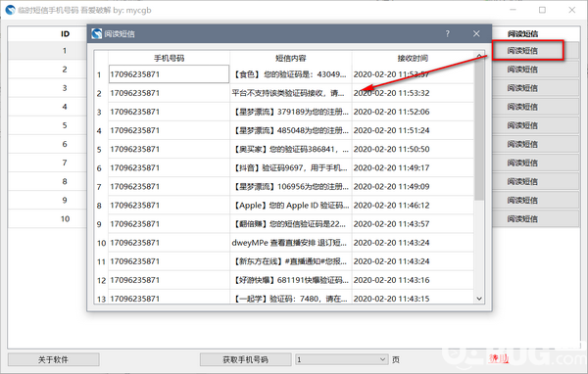Open the 关于软件 button
Viewport: 588px width, 374px height.
pos(54,359)
